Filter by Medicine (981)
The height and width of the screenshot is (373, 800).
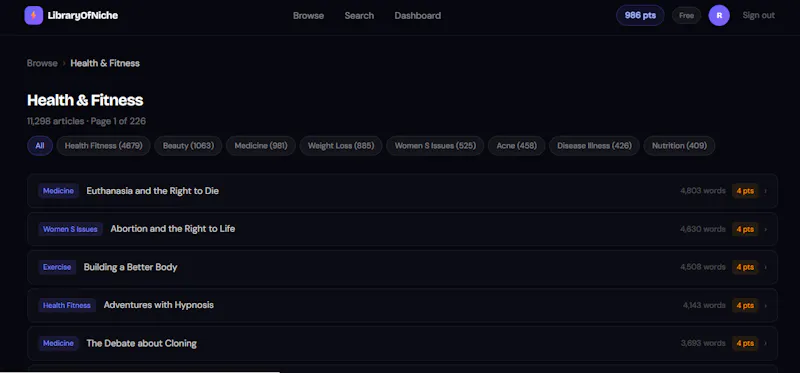261,146
